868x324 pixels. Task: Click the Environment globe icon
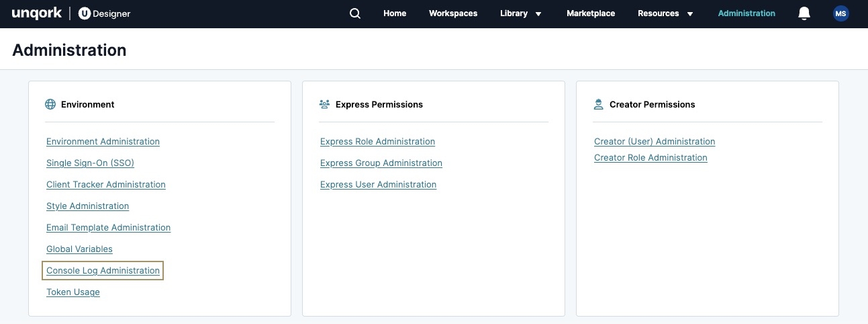coord(50,104)
